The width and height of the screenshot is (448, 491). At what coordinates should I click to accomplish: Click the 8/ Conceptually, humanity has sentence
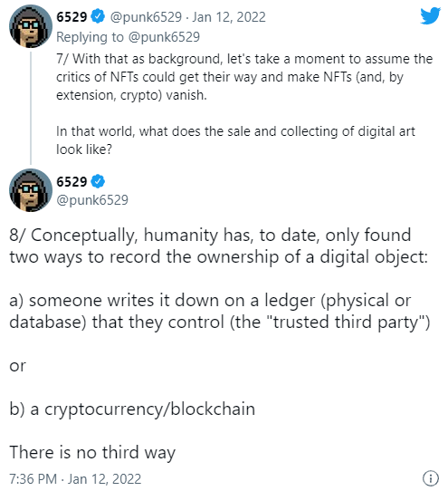click(218, 246)
